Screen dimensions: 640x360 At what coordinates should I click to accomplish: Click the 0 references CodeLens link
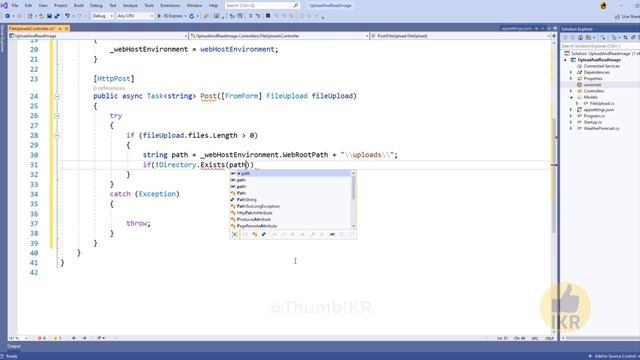click(x=109, y=88)
